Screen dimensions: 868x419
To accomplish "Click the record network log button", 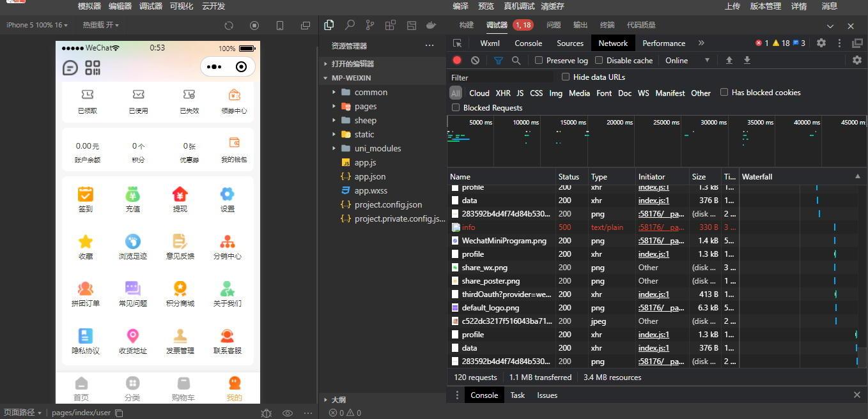I will coord(457,60).
